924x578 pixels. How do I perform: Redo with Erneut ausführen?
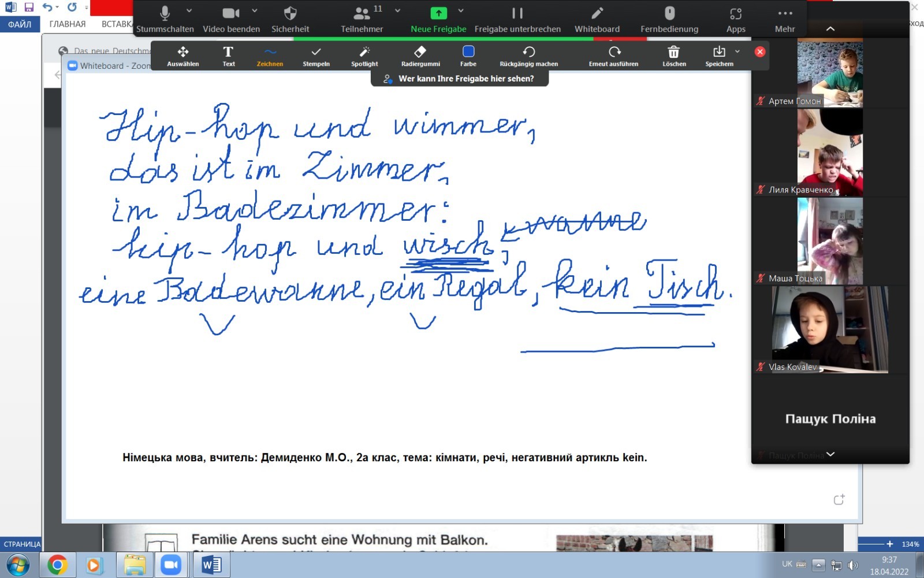coord(613,56)
